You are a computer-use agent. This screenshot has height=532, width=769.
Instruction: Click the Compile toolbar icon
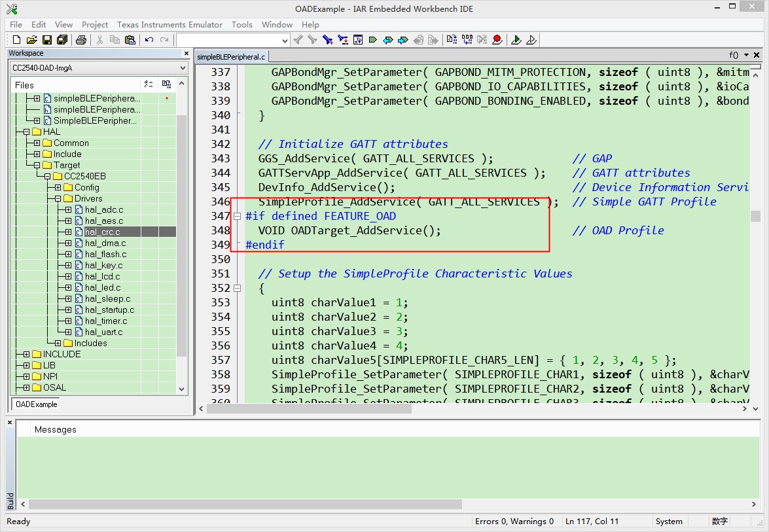click(452, 40)
